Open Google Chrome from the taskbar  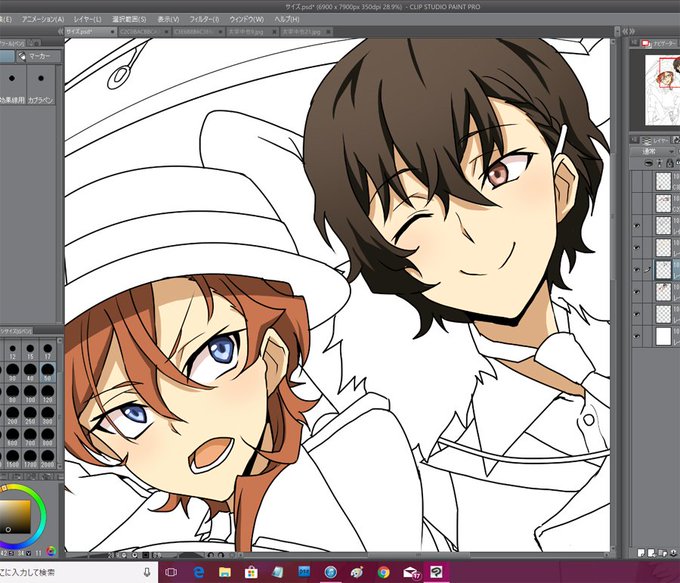coord(383,573)
